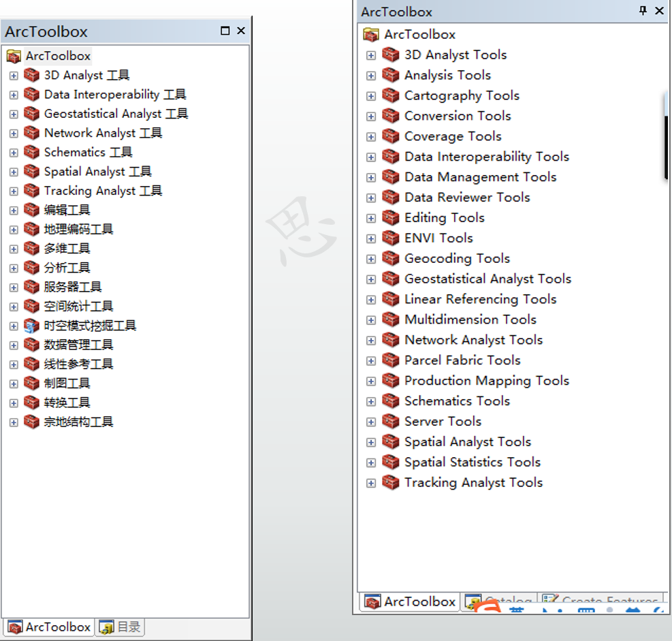672x641 pixels.
Task: Click the Analysis Tools toolbox icon
Action: click(x=390, y=75)
